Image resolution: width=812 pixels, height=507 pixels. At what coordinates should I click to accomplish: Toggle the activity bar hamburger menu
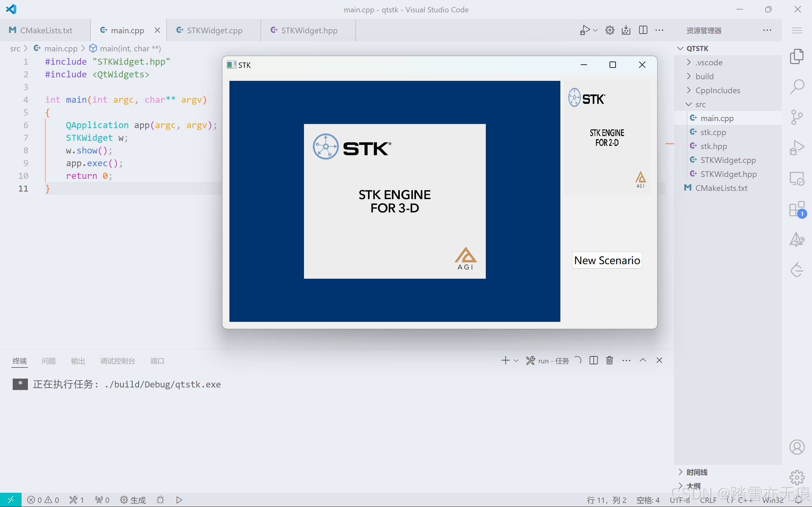(x=797, y=30)
